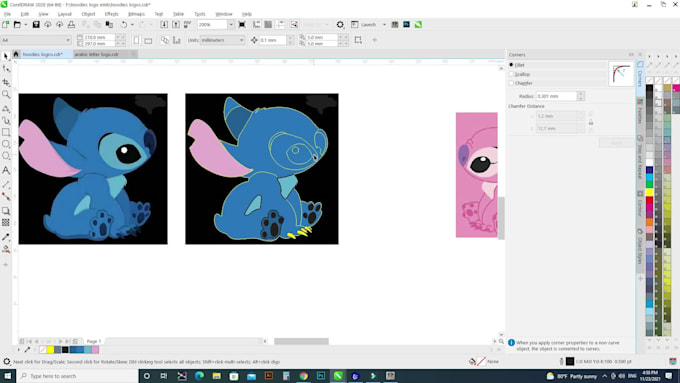Open the zoom level 200% dropdown
The image size is (680, 383).
pyautogui.click(x=231, y=25)
